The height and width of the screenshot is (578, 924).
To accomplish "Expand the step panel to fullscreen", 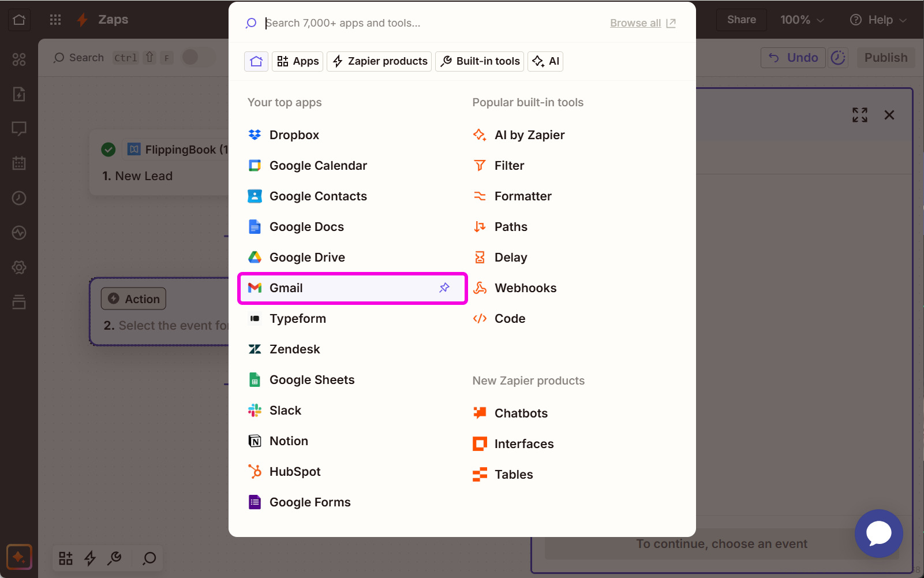I will coord(860,115).
